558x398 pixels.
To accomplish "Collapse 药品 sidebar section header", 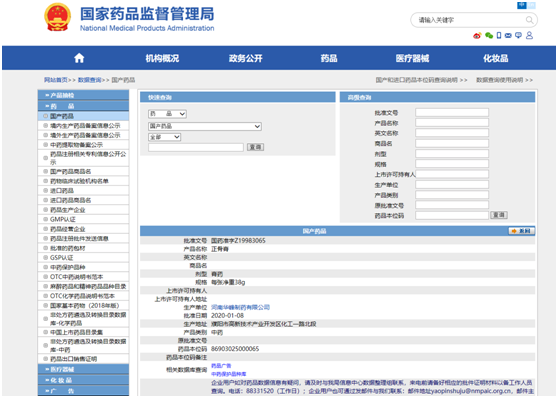I will pos(84,106).
